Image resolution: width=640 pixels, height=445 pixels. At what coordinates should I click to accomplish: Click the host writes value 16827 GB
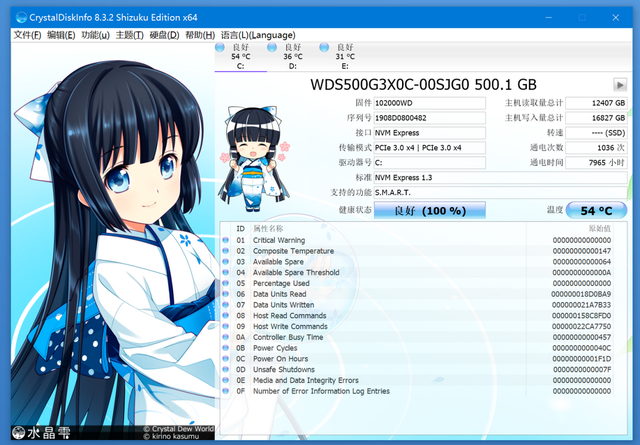point(596,118)
